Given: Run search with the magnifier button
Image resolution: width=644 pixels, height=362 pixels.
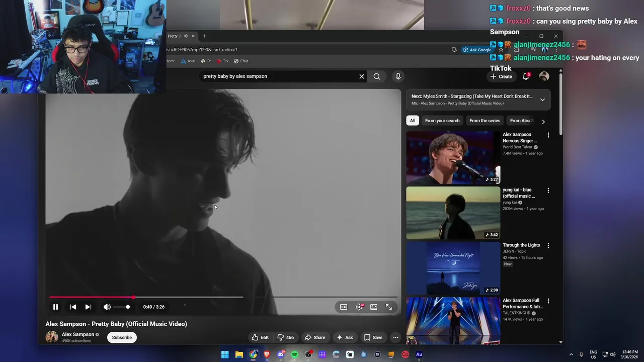Looking at the screenshot, I should [x=377, y=76].
